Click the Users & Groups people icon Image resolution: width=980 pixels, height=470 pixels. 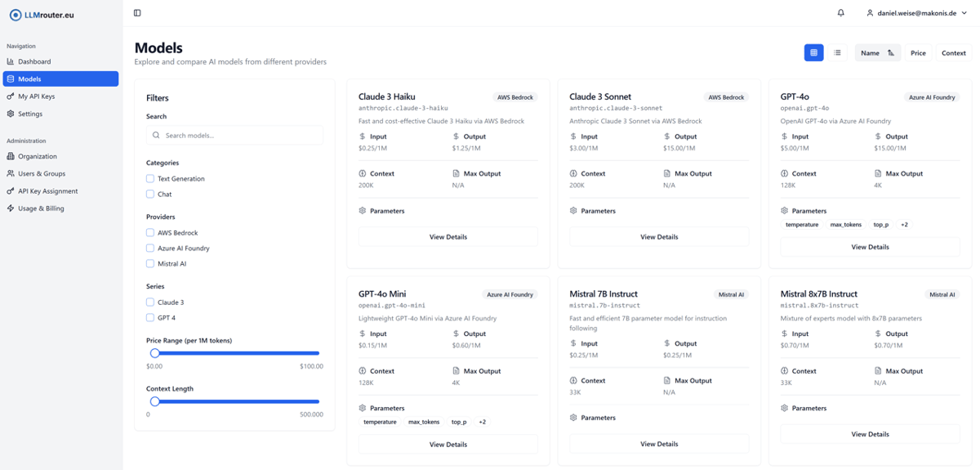[11, 173]
